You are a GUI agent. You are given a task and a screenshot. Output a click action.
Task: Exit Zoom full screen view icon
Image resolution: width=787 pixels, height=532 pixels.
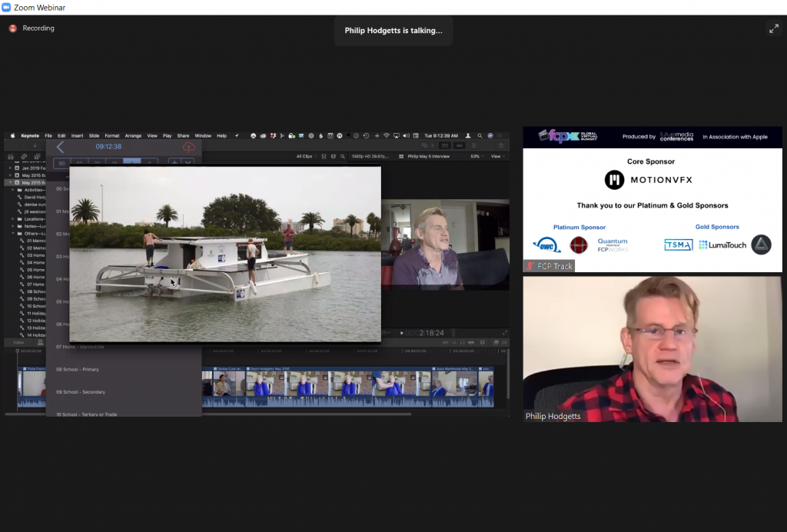(x=773, y=28)
